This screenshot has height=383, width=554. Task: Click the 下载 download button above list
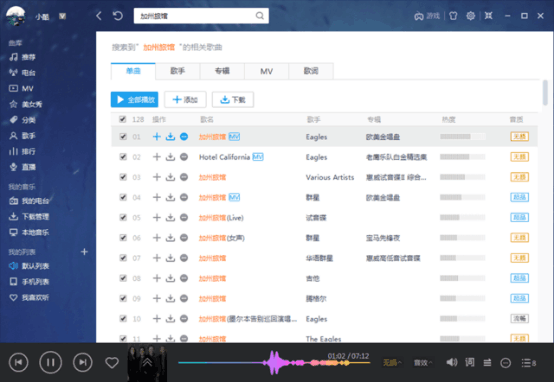click(233, 100)
